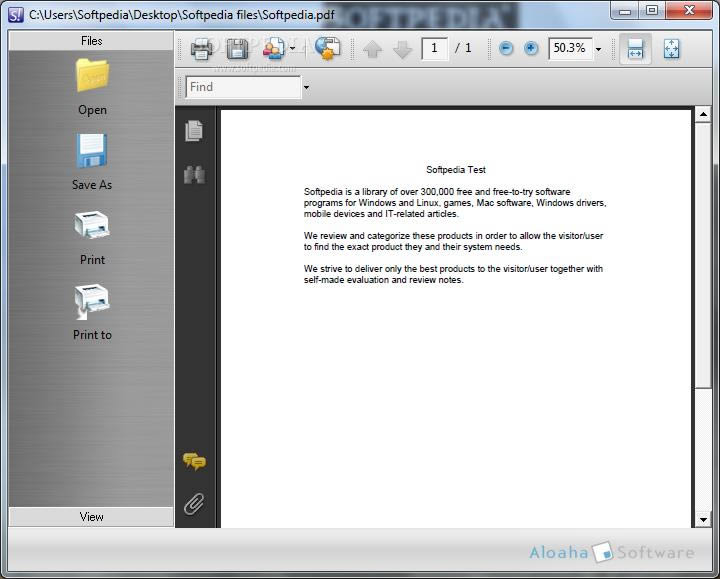
Task: Open the attachments paperclip panel icon
Action: pyautogui.click(x=194, y=504)
